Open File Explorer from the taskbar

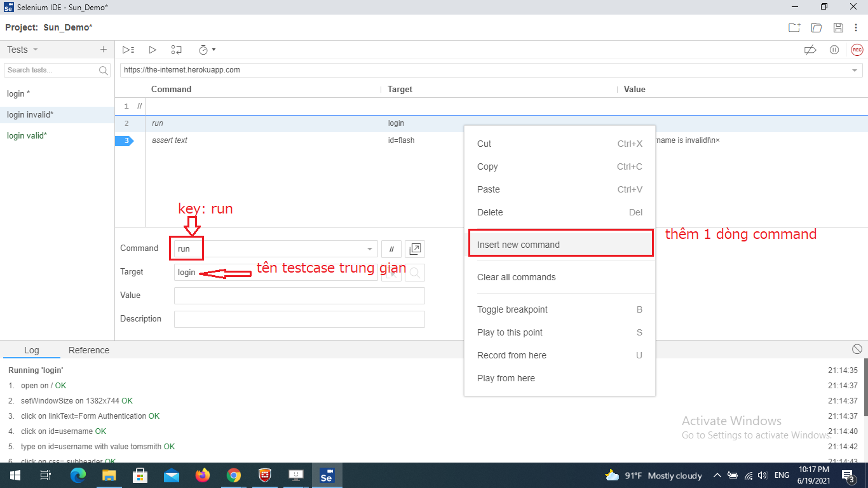(x=109, y=475)
